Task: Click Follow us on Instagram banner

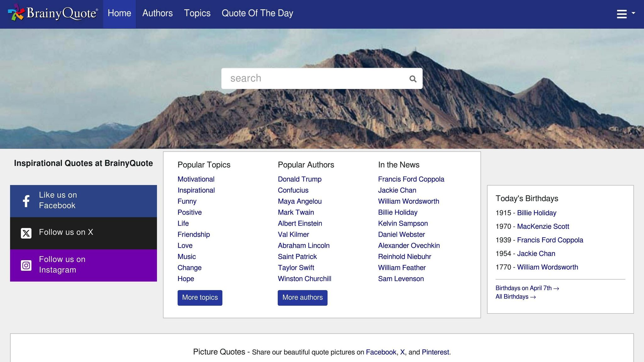Action: [x=83, y=265]
